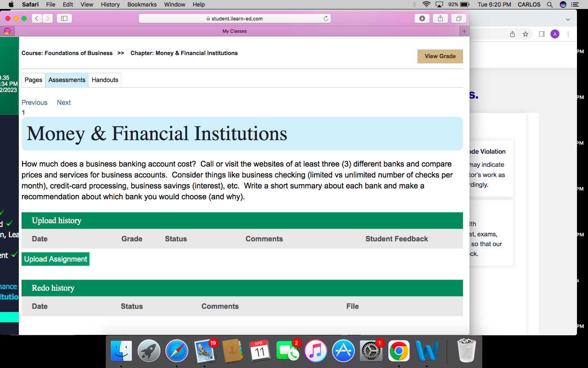Toggle the Chrome side panel icon
This screenshot has height=368, width=588.
coord(542,34)
